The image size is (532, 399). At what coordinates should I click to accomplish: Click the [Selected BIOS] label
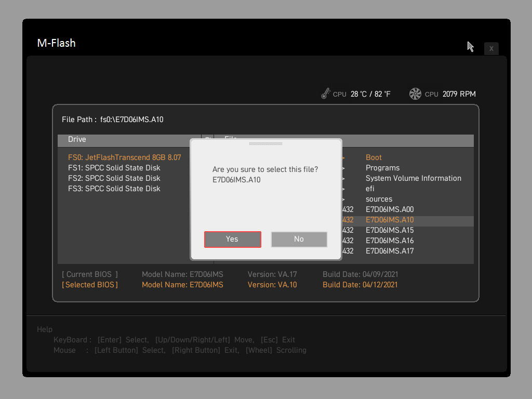[x=90, y=285]
